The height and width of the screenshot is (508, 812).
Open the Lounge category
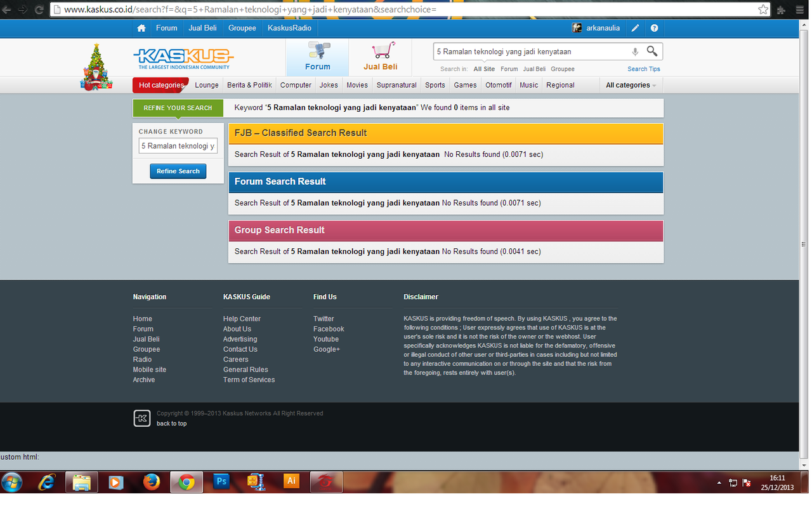[x=207, y=85]
